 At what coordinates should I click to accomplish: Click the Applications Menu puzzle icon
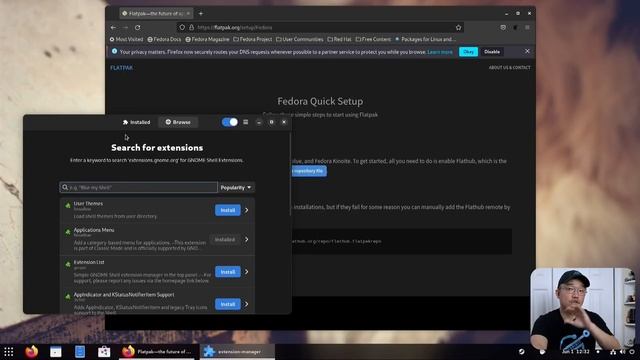tap(68, 232)
